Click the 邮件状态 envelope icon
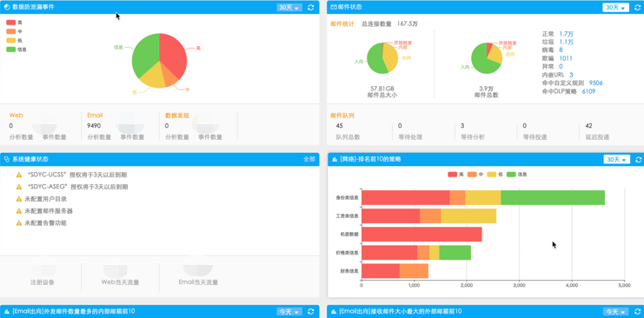This screenshot has width=644, height=318. pyautogui.click(x=334, y=8)
